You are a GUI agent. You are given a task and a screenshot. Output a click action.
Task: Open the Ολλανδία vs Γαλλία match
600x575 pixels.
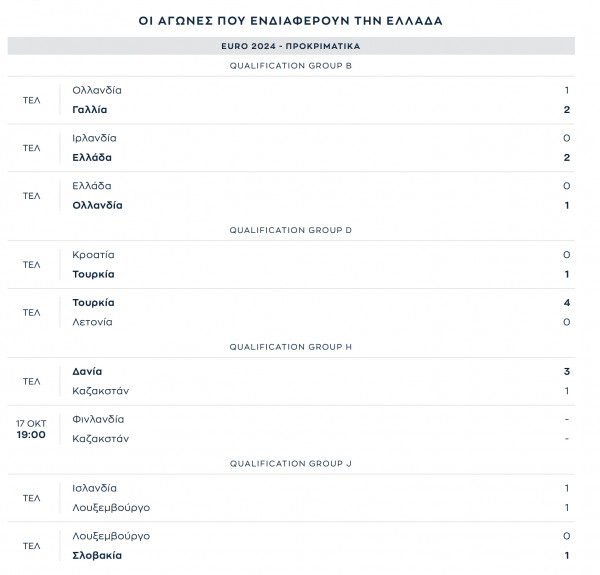click(x=291, y=100)
